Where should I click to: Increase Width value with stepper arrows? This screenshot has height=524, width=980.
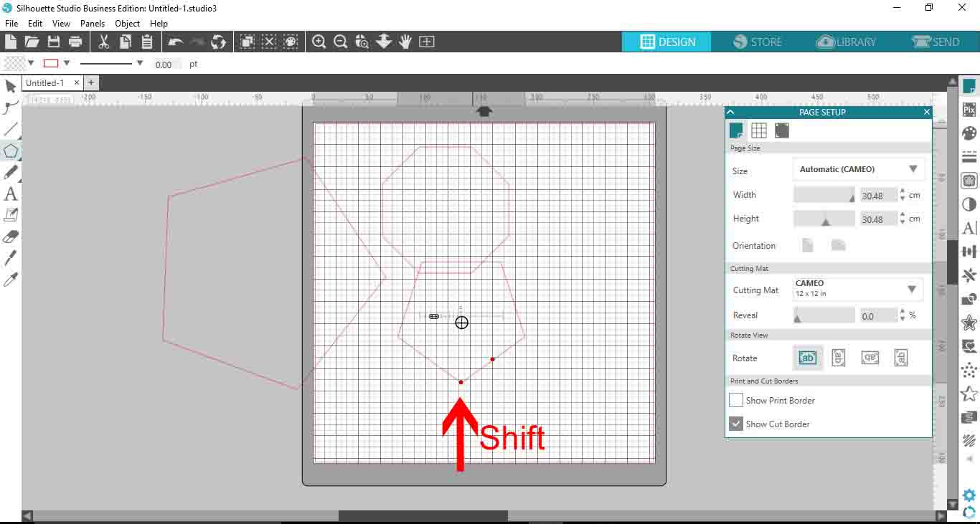pyautogui.click(x=903, y=191)
